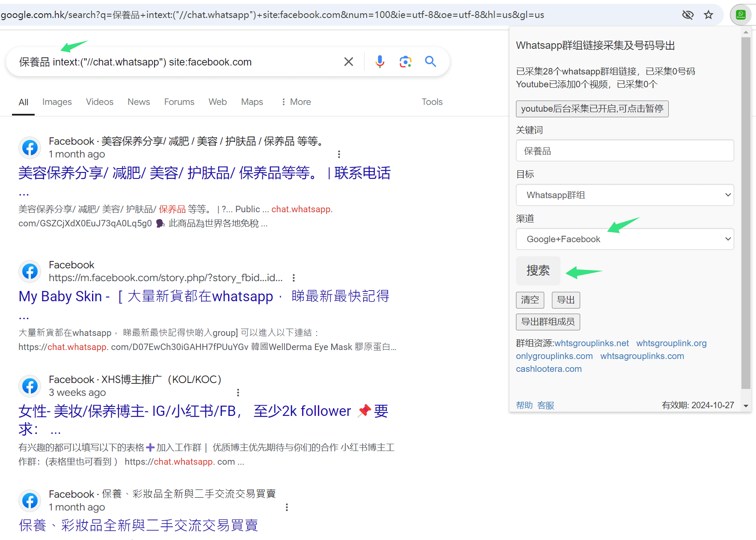
Task: Open options menu for My Baby Skin result
Action: [x=294, y=278]
